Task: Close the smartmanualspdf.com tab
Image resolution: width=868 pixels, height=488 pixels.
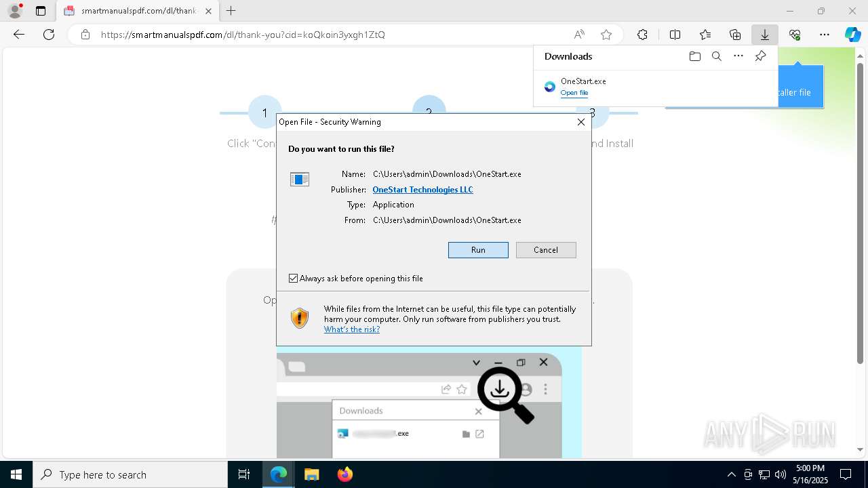Action: (208, 11)
